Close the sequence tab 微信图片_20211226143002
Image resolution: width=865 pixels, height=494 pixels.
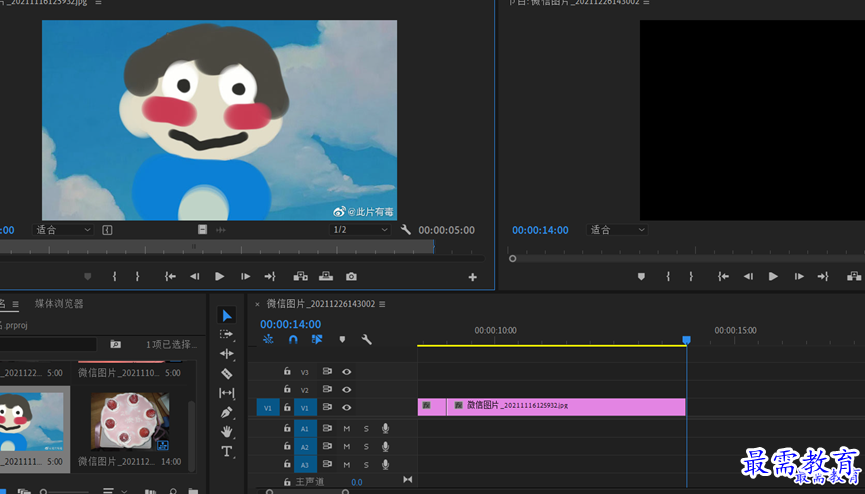(x=257, y=304)
